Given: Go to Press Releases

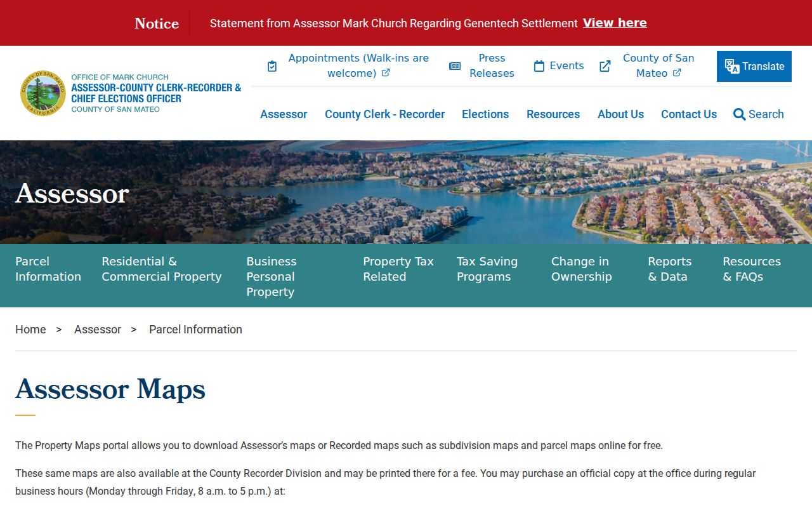Looking at the screenshot, I should 492,65.
